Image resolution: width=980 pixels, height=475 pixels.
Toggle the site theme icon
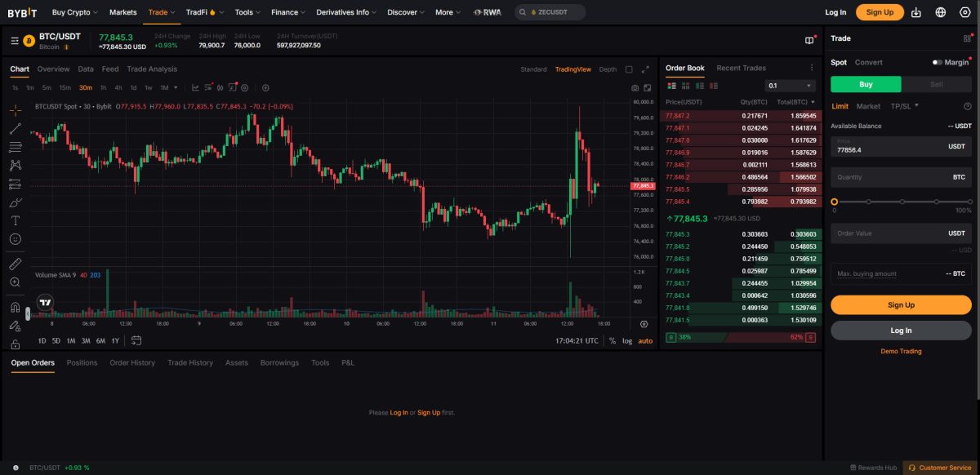964,12
